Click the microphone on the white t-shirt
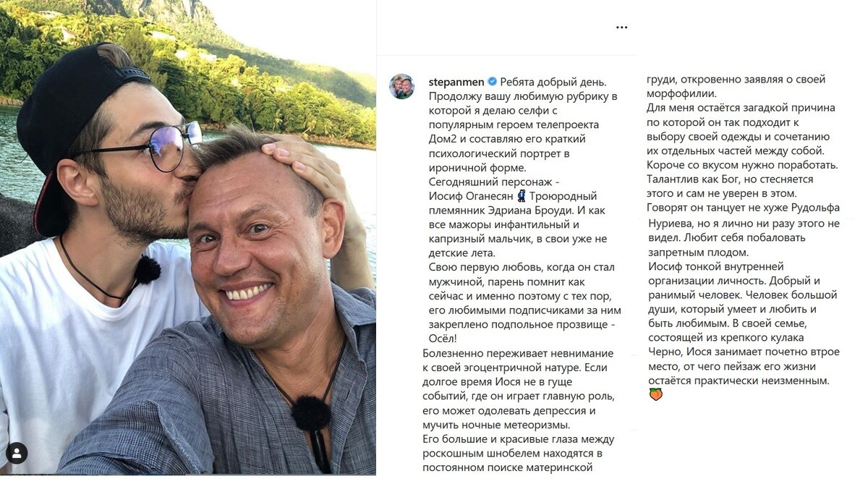This screenshot has width=868, height=479. tap(147, 270)
